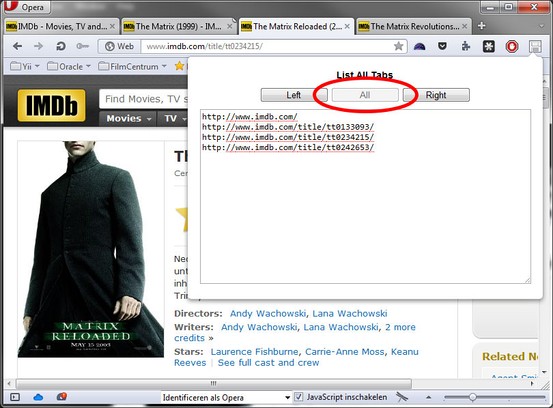Open Laurence Fishburne link

pyautogui.click(x=254, y=352)
